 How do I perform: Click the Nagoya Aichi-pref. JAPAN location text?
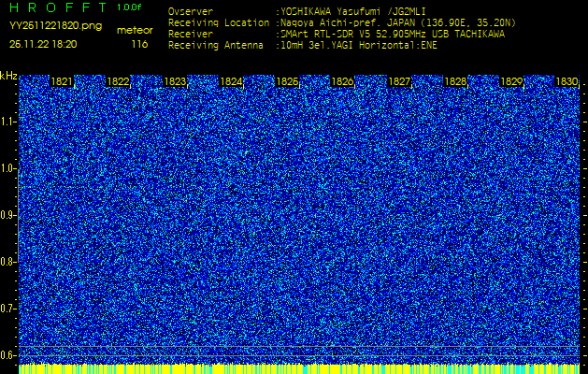point(349,22)
